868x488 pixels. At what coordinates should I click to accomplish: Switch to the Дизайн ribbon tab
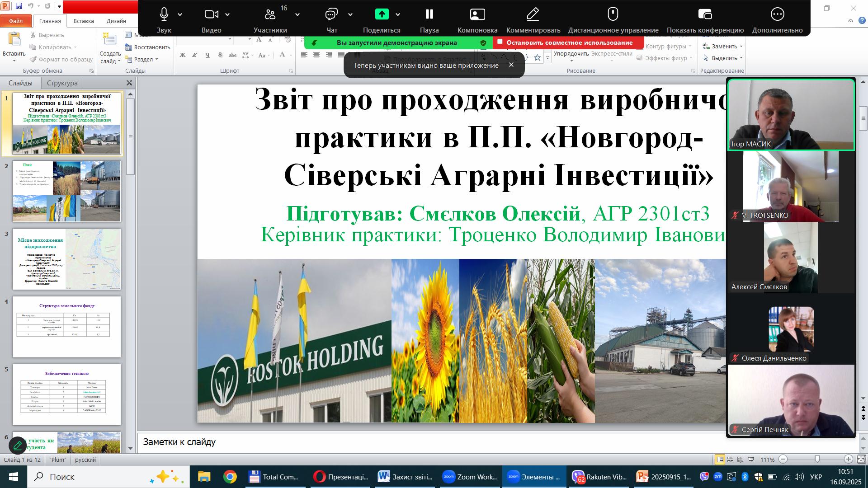tap(116, 21)
